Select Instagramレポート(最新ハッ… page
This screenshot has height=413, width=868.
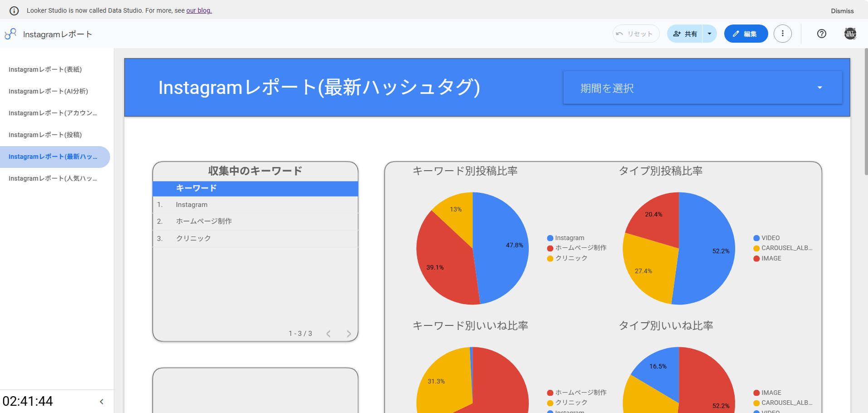(55, 157)
